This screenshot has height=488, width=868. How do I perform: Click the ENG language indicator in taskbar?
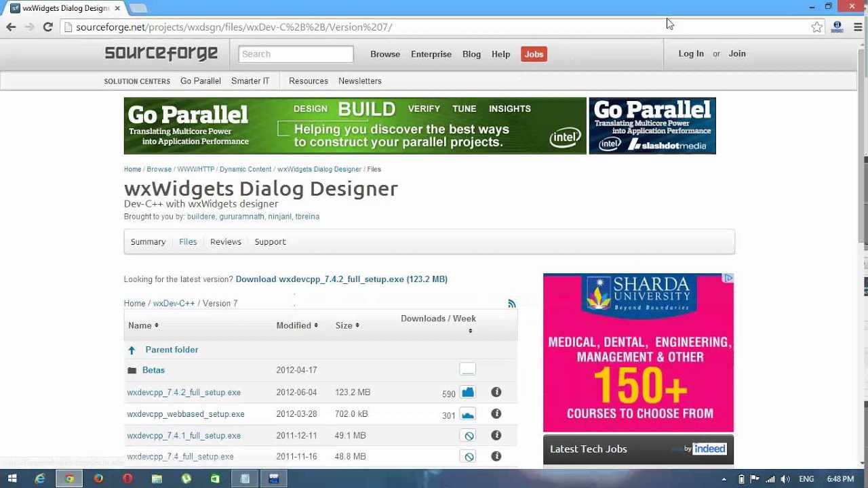click(x=806, y=479)
